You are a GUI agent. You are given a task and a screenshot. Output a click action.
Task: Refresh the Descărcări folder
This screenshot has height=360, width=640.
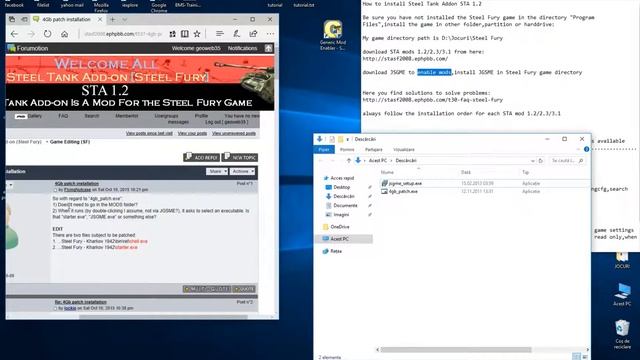[541, 161]
